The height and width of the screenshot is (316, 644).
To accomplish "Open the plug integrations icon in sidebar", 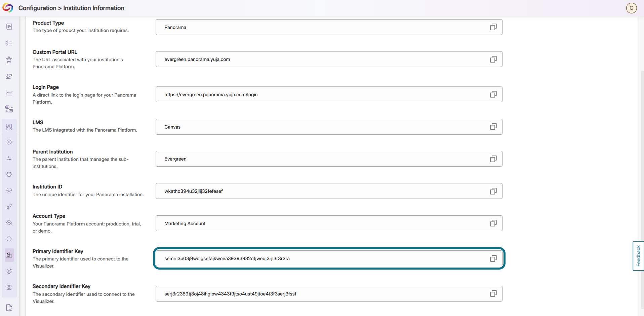I will [x=9, y=207].
